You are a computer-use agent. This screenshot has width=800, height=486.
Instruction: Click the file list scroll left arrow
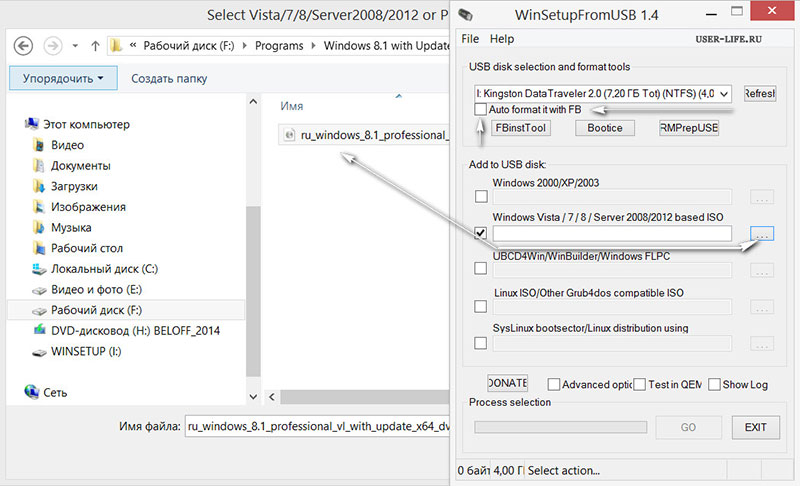[x=271, y=396]
